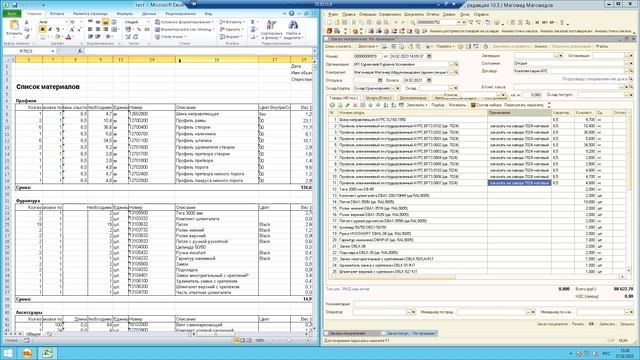
Task: Click the percent style icon in Excel
Action: [139, 29]
